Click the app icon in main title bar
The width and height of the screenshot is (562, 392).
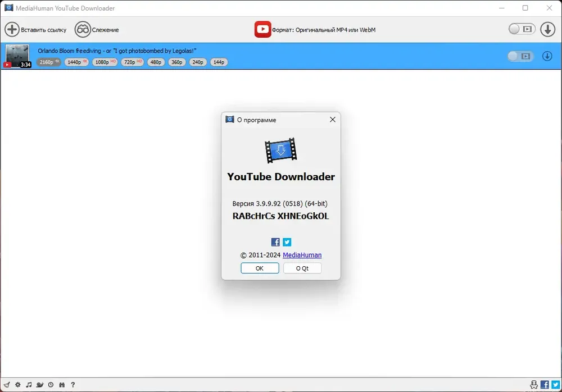point(8,7)
